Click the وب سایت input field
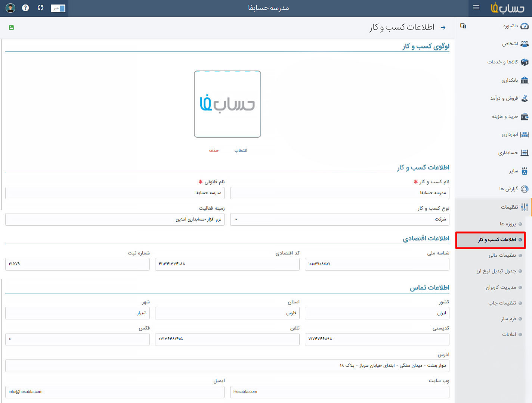Screen dimensions: 532x403 [340, 392]
